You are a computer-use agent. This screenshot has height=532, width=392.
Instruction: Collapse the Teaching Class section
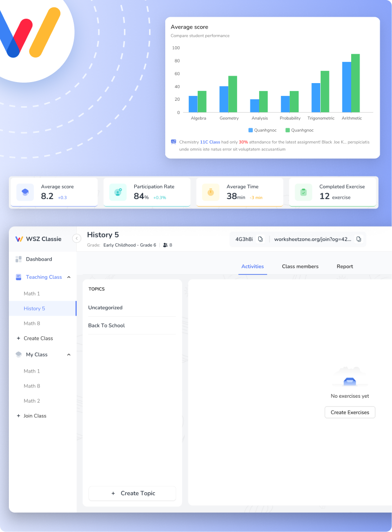tap(69, 277)
